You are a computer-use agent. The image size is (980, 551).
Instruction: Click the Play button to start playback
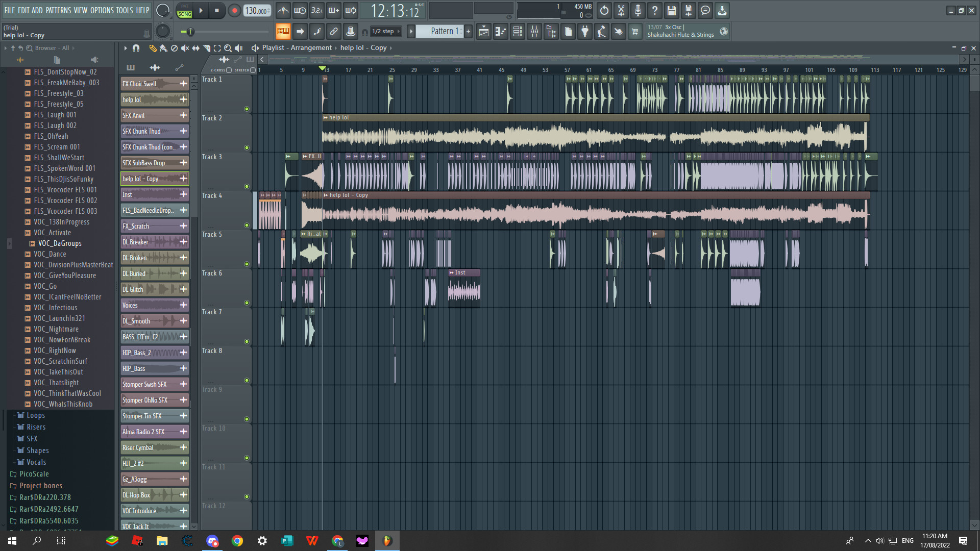(x=201, y=10)
